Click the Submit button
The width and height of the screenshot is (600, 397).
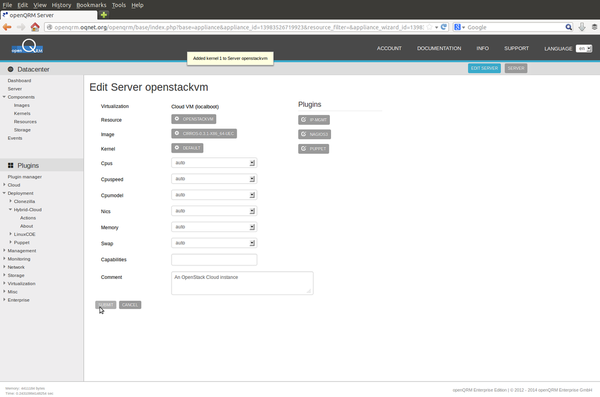click(106, 305)
